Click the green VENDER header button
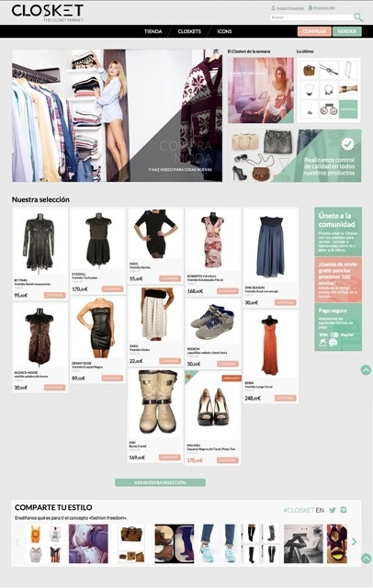The height and width of the screenshot is (588, 373). point(347,31)
